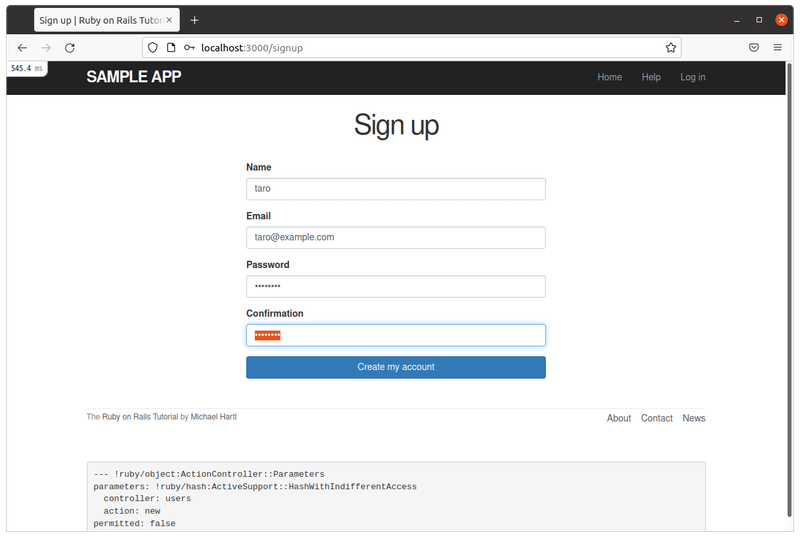Click the Sign up heading
The width and height of the screenshot is (800, 538).
pos(396,125)
